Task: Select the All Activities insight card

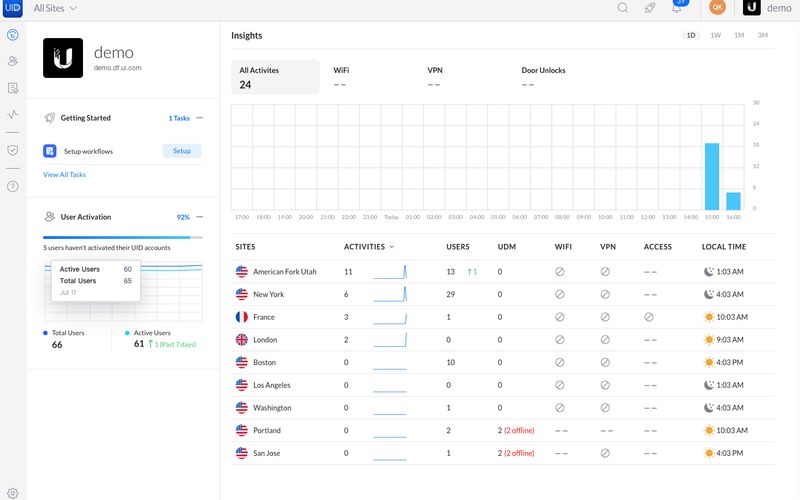Action: [276, 77]
